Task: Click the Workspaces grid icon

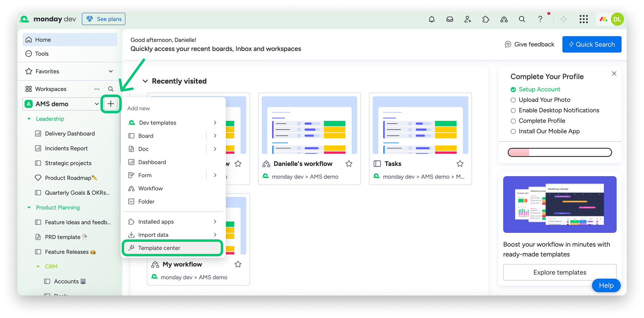Action: point(29,89)
